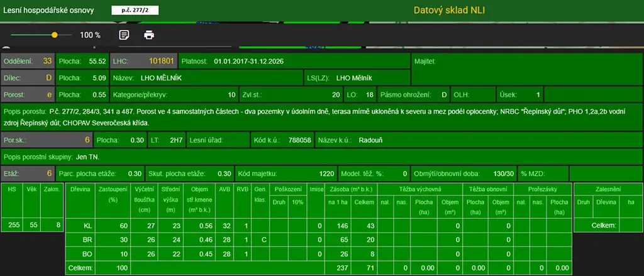Image resolution: width=644 pixels, height=276 pixels.
Task: Click the Etáž value 6
Action: 48,174
